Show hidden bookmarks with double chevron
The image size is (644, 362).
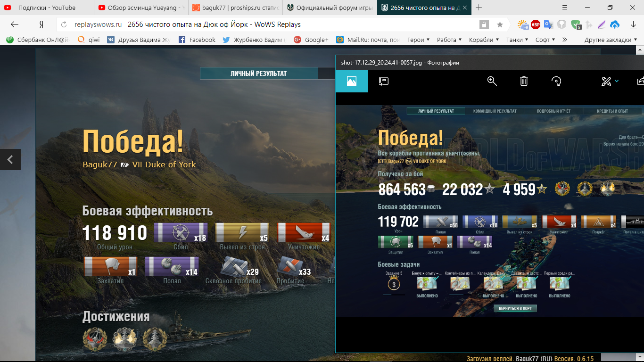coord(564,40)
